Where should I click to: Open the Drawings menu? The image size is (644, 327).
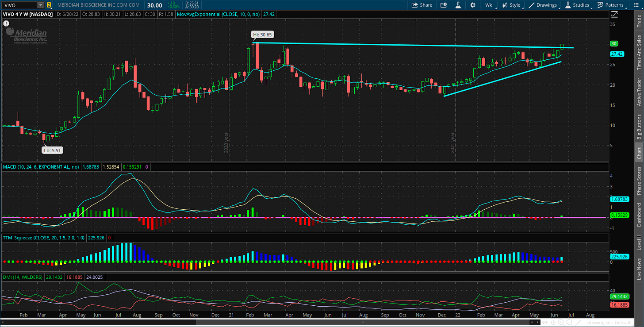coord(543,5)
